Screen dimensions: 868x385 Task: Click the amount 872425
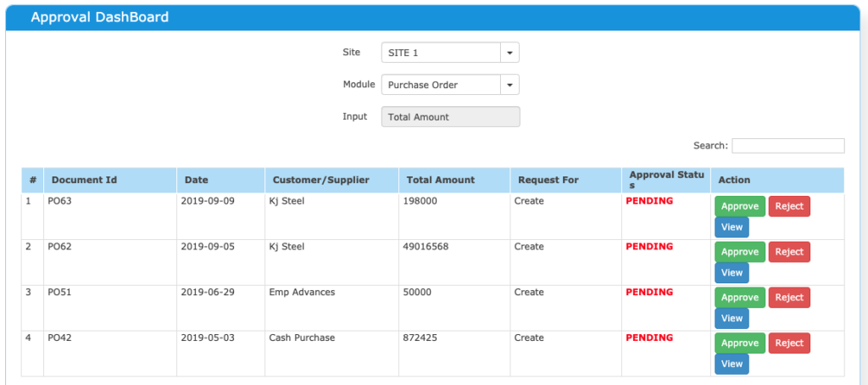[420, 338]
